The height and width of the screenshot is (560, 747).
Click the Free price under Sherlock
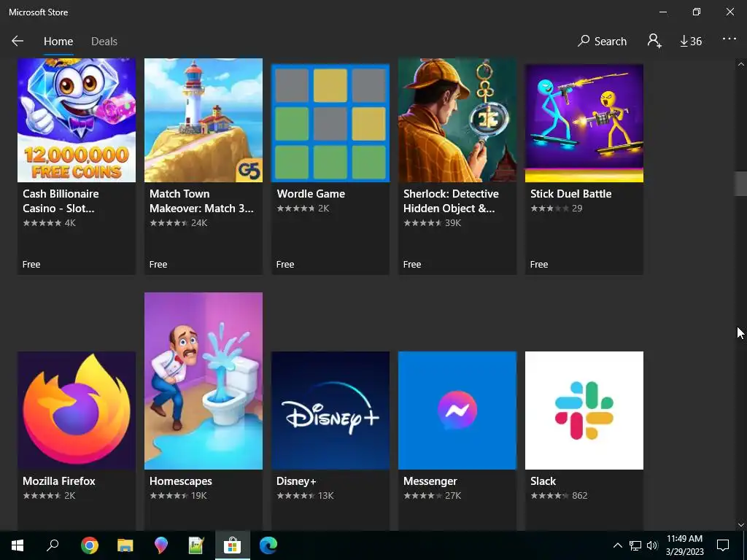coord(412,264)
